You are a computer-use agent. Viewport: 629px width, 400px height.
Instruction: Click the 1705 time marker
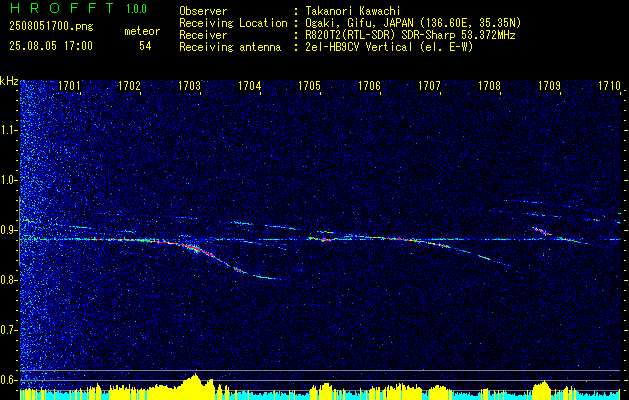tap(309, 86)
